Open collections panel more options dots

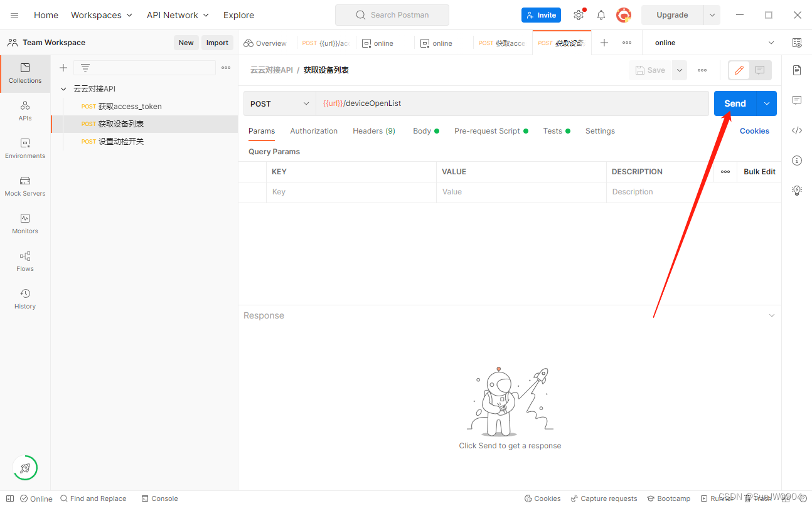[226, 68]
